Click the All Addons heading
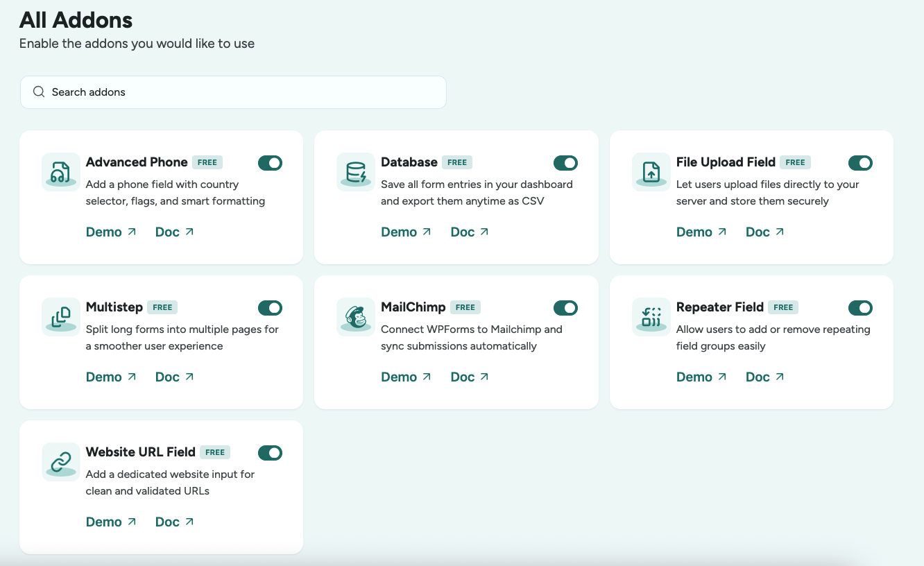 click(x=76, y=19)
